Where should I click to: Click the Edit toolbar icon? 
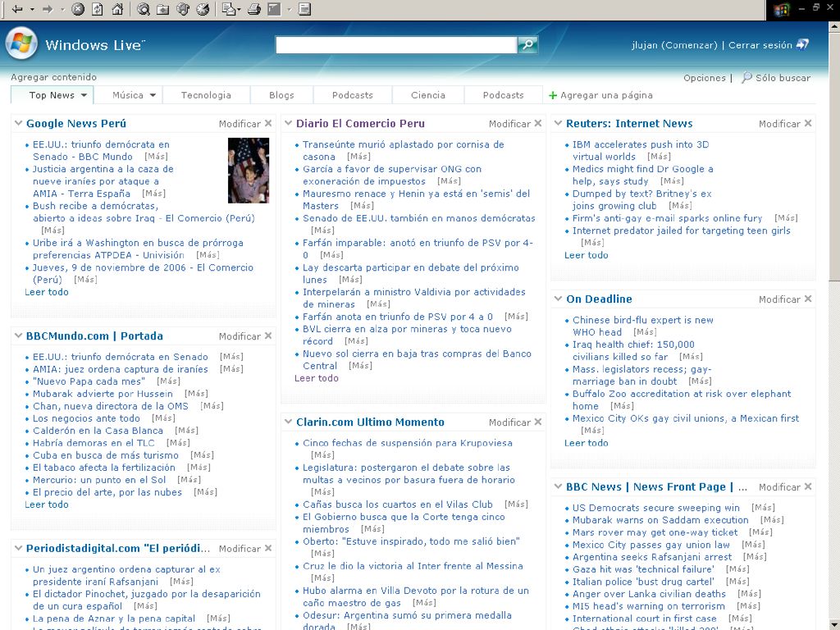coord(274,9)
